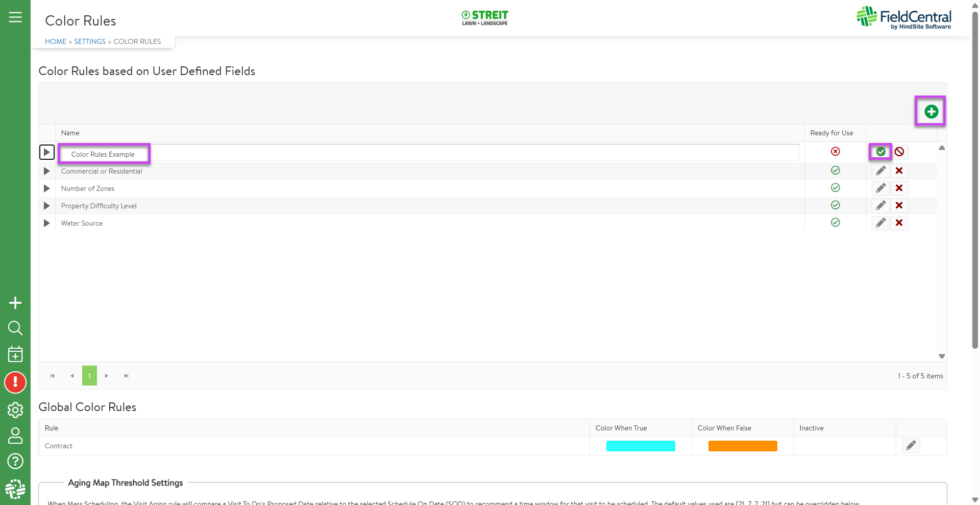Edit the Commercial or Residential rule

pyautogui.click(x=880, y=171)
